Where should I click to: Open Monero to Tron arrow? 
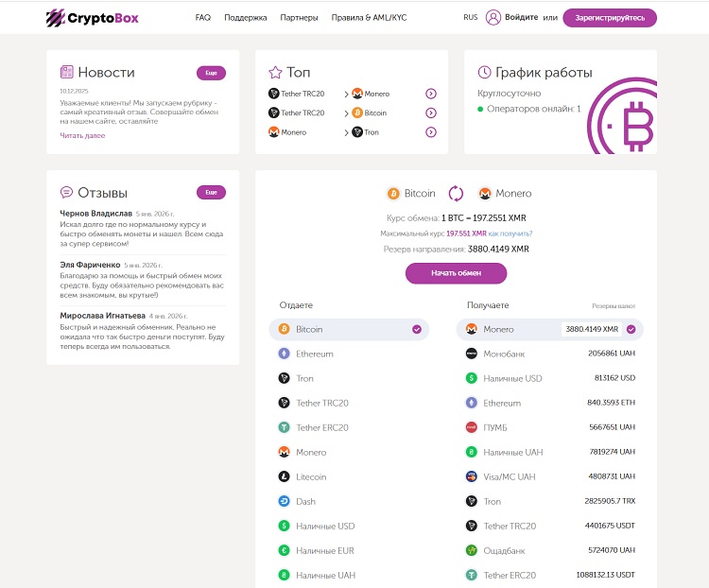pos(431,132)
